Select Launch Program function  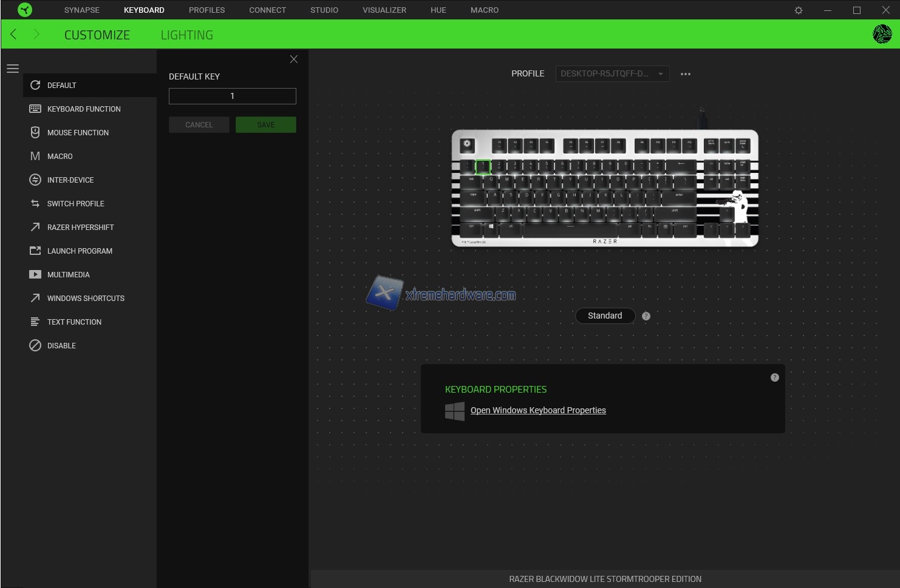80,251
